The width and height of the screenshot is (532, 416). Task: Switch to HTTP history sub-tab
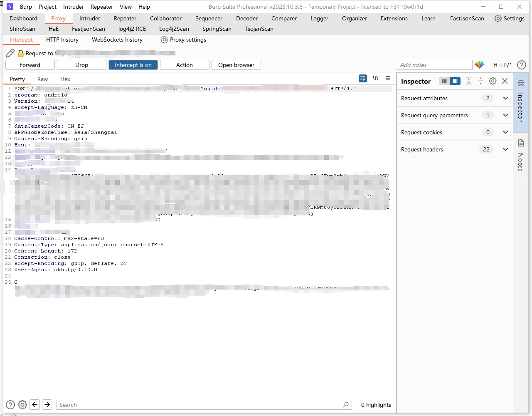tap(62, 40)
